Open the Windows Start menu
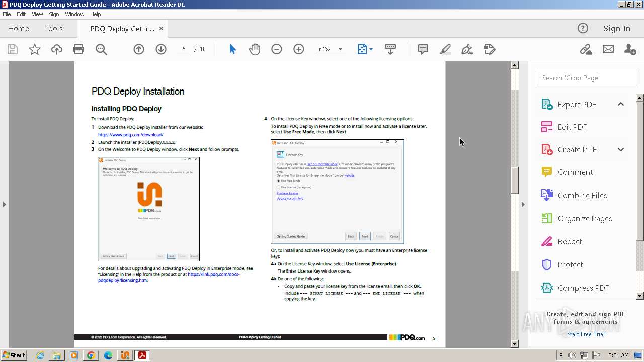 [14, 355]
